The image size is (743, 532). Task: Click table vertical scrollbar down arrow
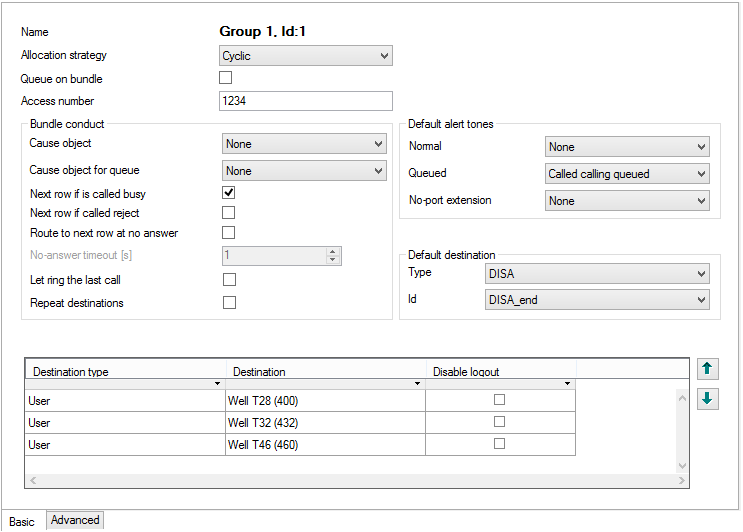click(x=682, y=466)
